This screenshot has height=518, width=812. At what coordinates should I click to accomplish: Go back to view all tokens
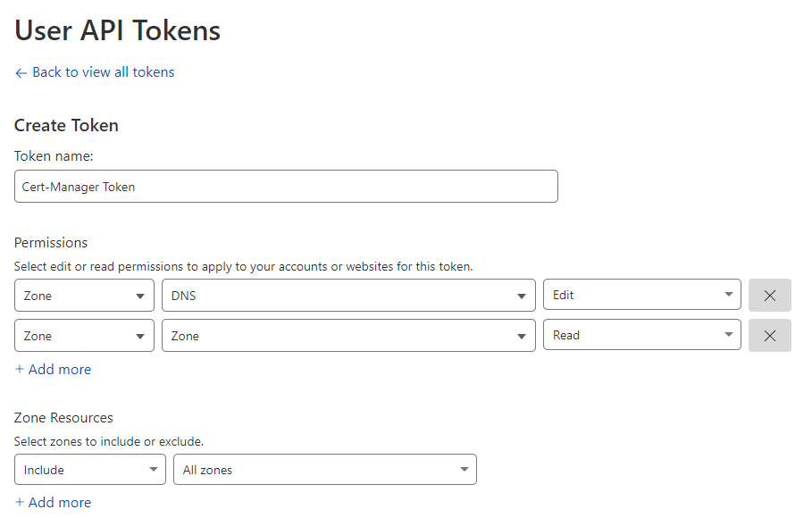pos(103,72)
